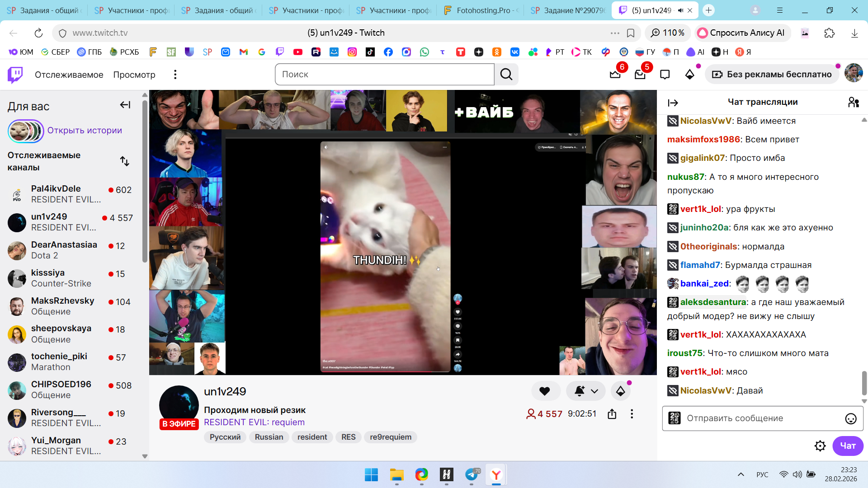Toggle follow heart button for un1v249
868x488 pixels.
[545, 391]
